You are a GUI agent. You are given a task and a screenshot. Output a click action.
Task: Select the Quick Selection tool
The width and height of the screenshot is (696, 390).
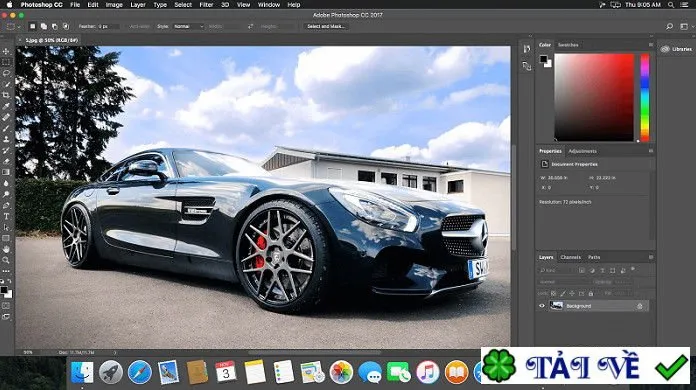point(6,84)
